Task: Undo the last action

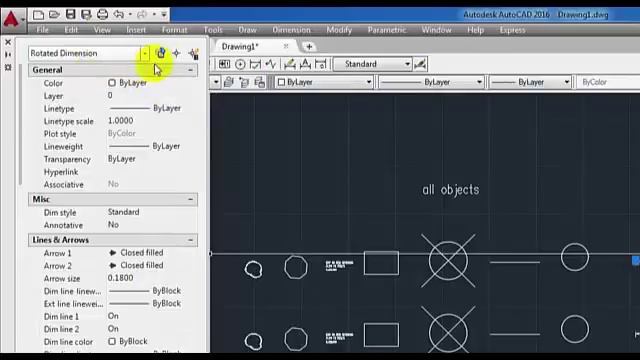Action: click(119, 15)
